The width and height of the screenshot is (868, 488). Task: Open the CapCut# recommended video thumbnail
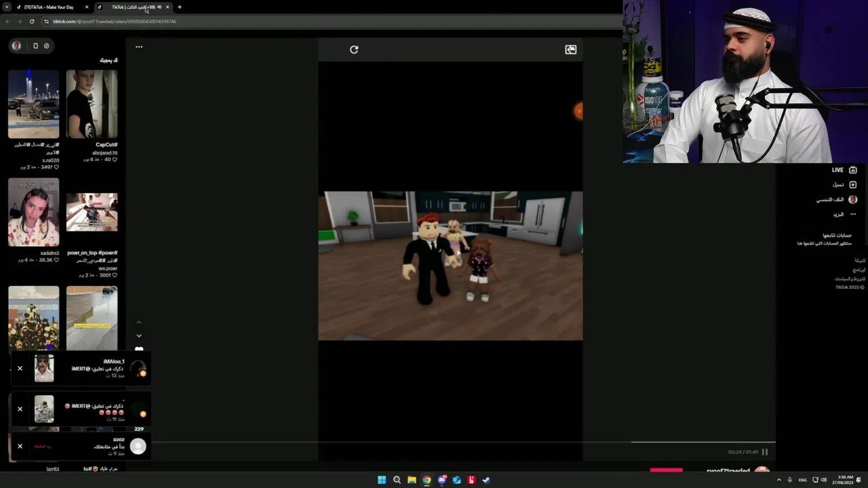click(x=92, y=104)
